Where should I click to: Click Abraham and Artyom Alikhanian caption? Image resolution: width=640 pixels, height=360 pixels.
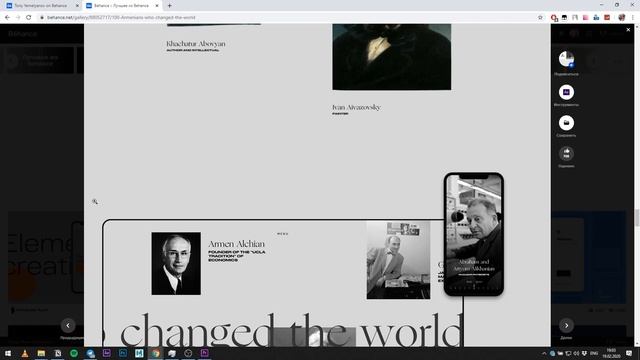[x=474, y=265]
